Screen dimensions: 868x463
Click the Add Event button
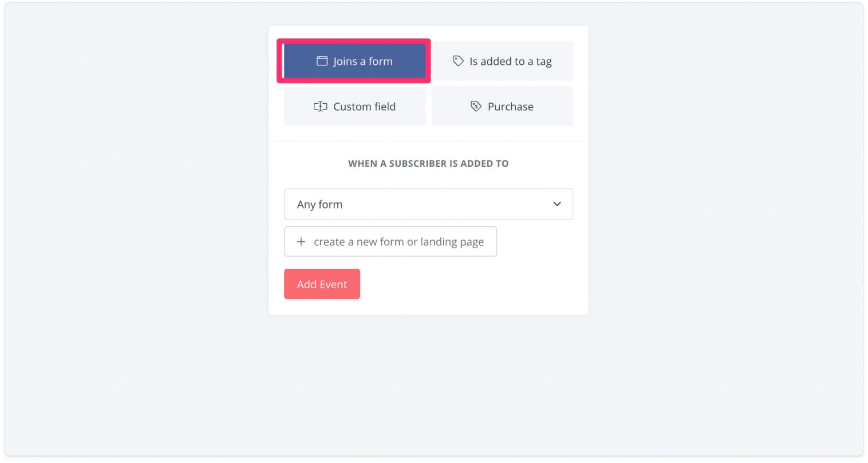coord(322,284)
